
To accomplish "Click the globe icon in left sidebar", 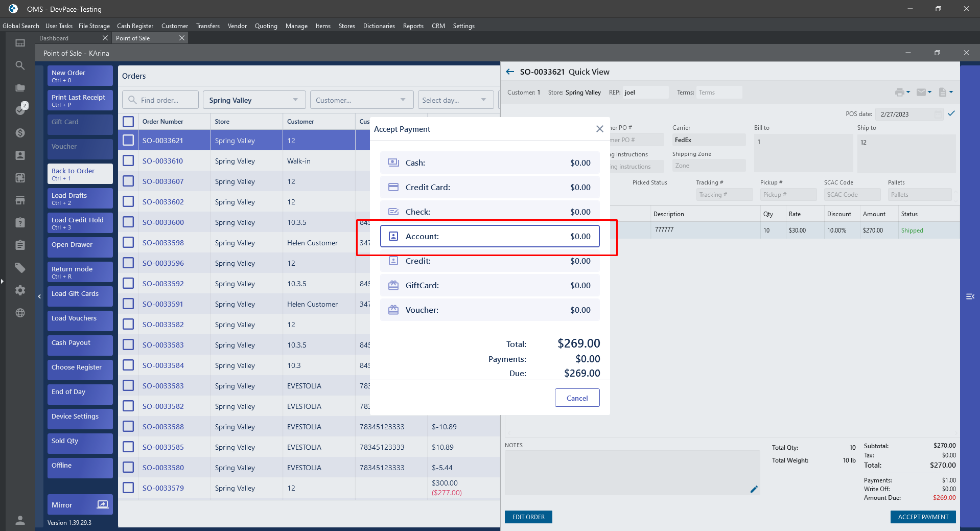I will point(20,313).
